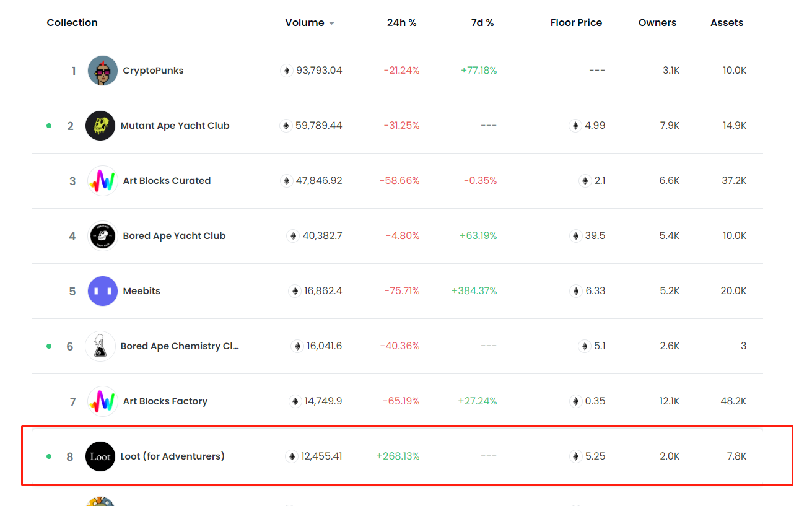Screen dimensions: 812x506
Task: Click the ETH icon beside floor price 4.99
Action: (575, 126)
